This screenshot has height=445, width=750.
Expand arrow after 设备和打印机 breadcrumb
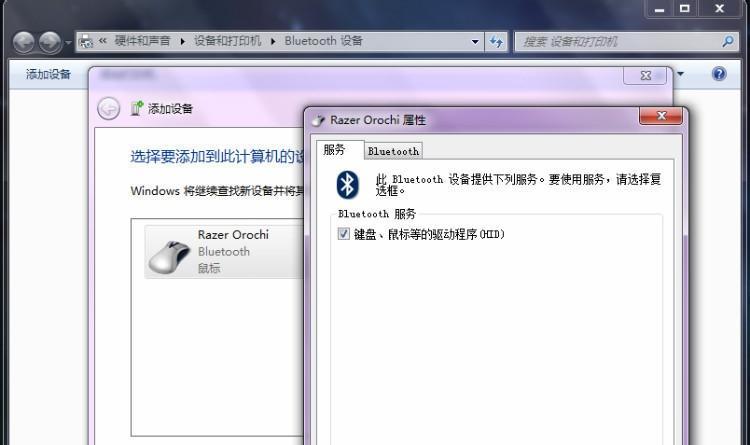tap(273, 42)
